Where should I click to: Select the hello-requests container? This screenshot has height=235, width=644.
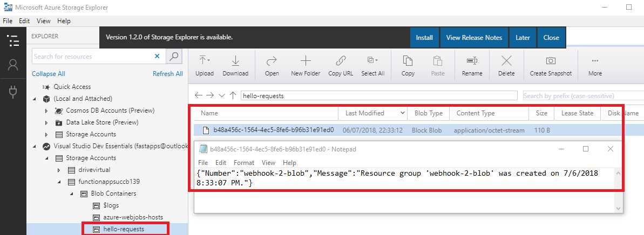(x=124, y=229)
